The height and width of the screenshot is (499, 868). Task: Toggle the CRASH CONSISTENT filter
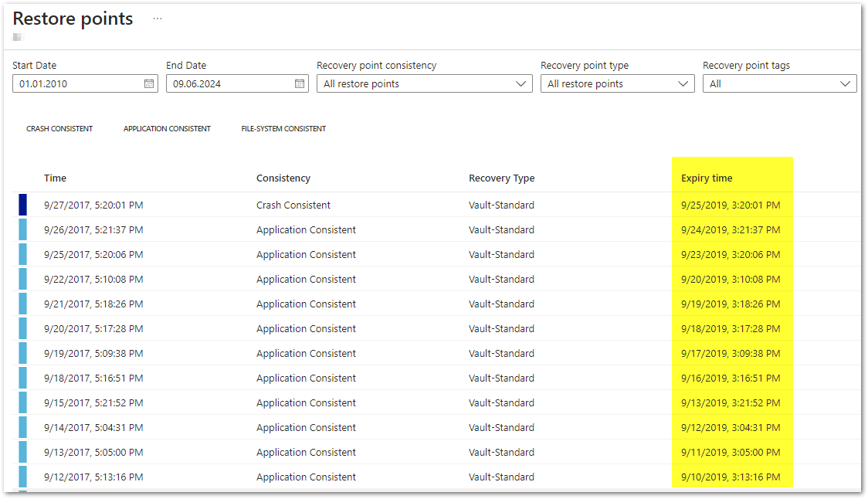pyautogui.click(x=59, y=128)
